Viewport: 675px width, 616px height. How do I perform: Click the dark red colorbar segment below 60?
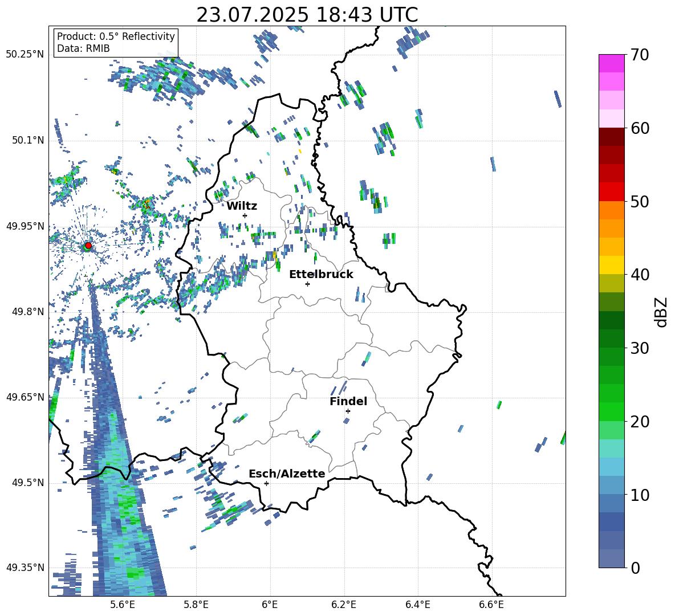(x=611, y=137)
